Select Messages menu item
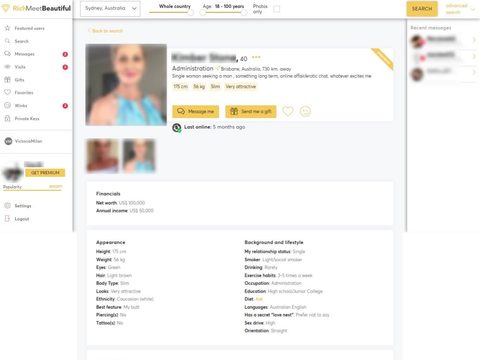The height and width of the screenshot is (360, 480). [24, 54]
